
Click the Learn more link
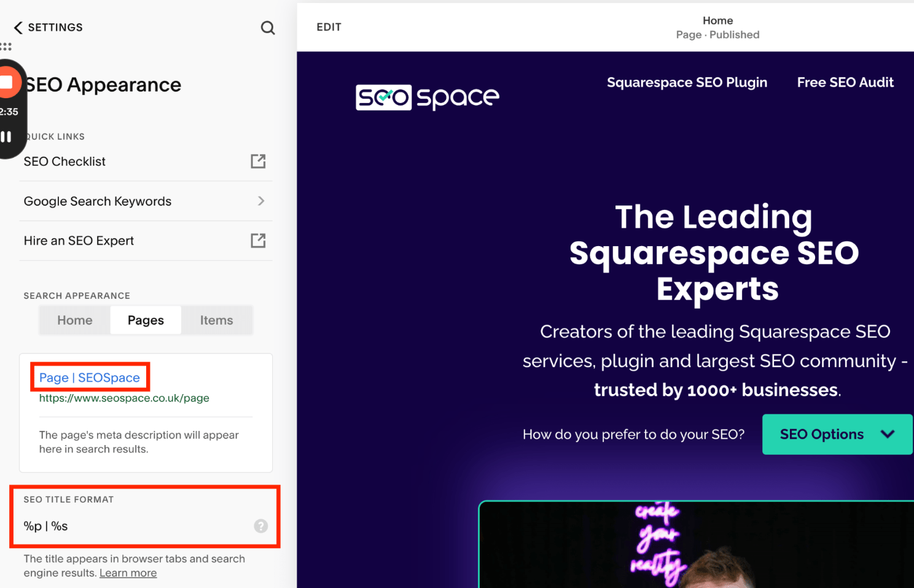coord(128,572)
